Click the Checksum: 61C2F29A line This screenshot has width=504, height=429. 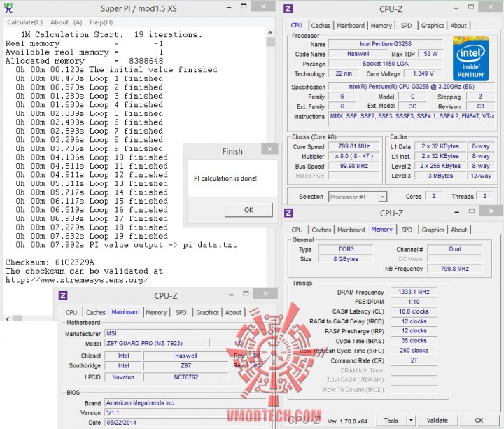coord(50,262)
